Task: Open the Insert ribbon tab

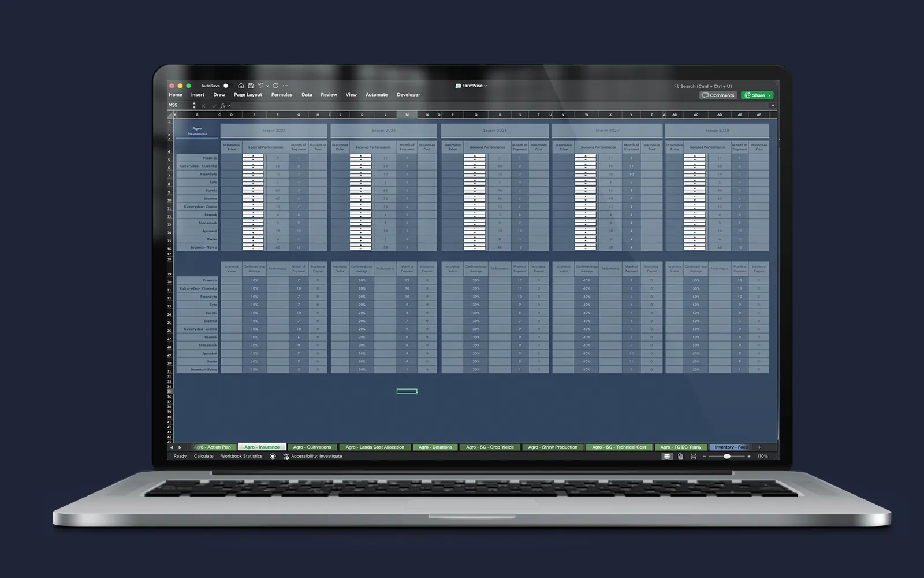Action: pos(198,95)
